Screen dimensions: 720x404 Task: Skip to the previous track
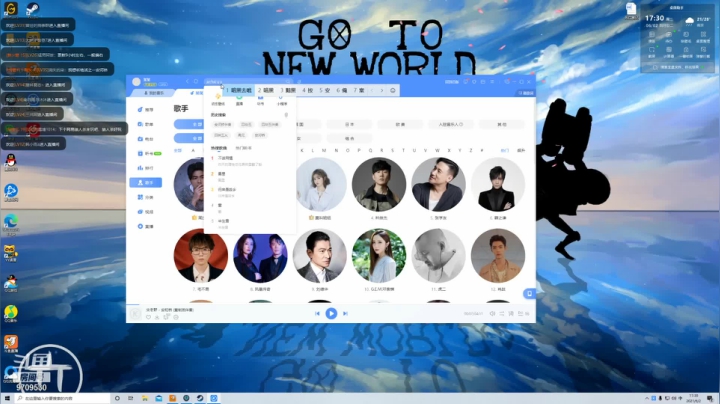(x=317, y=314)
